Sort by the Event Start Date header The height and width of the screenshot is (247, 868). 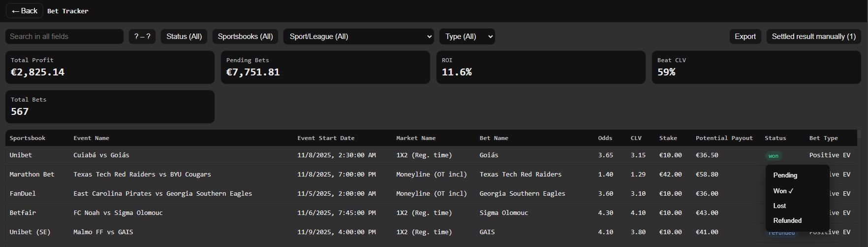coord(326,138)
